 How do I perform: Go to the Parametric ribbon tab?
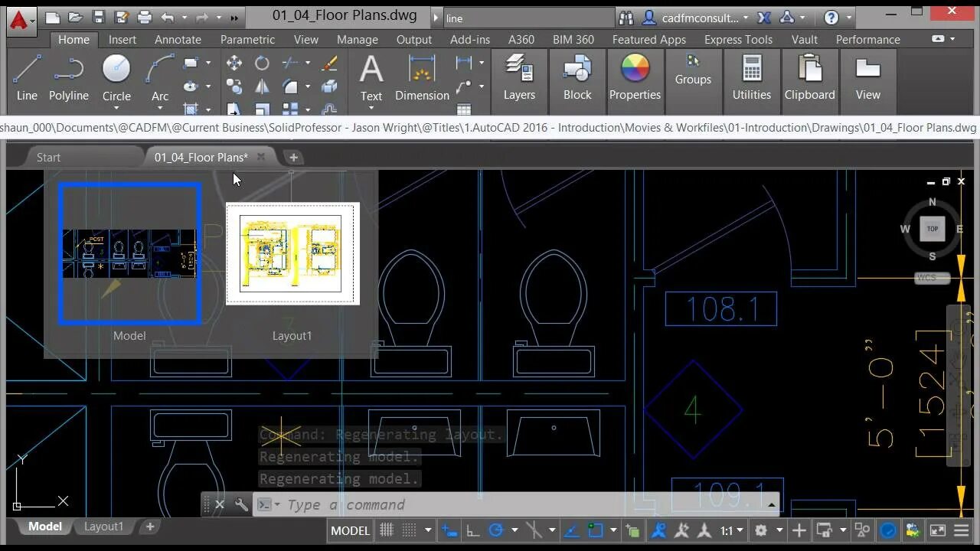[x=247, y=39]
